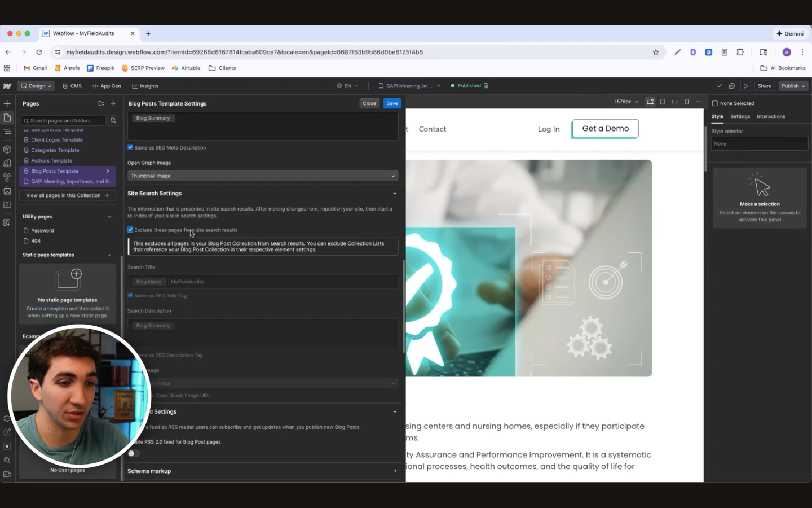The width and height of the screenshot is (812, 508).
Task: Click the page search filter icon
Action: pyautogui.click(x=113, y=120)
